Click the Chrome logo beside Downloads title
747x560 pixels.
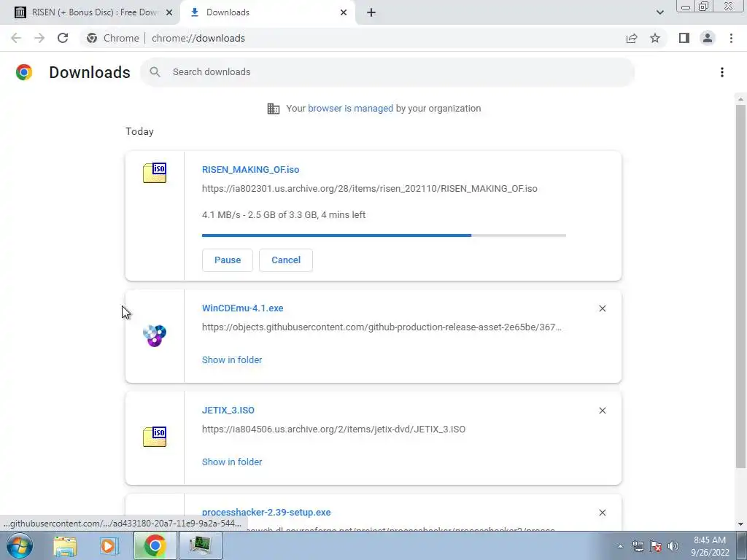24,72
